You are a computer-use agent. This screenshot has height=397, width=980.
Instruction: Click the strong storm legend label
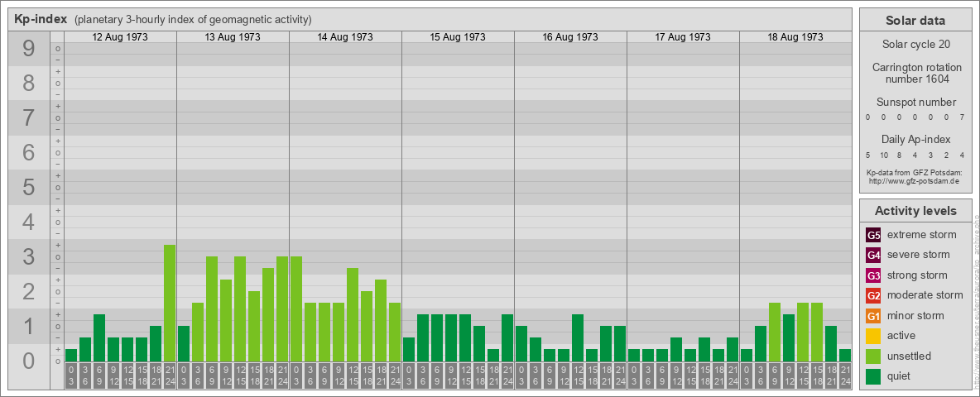pyautogui.click(x=917, y=275)
